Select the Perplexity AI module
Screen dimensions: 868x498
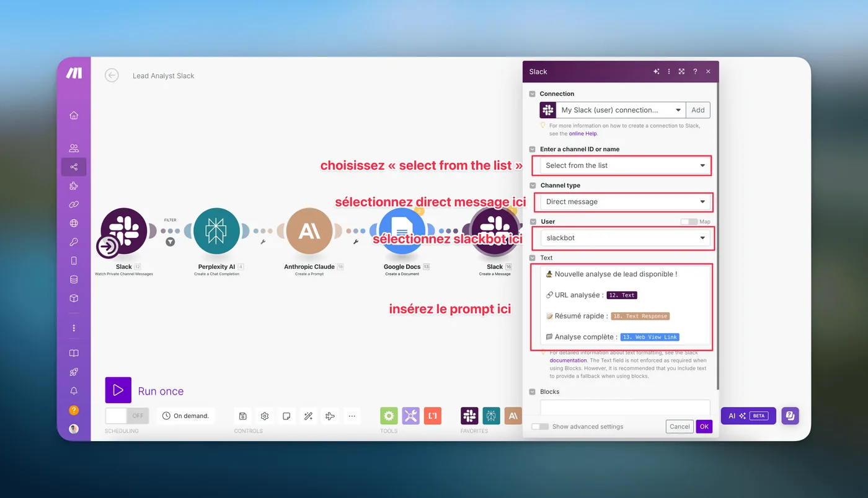(x=217, y=232)
